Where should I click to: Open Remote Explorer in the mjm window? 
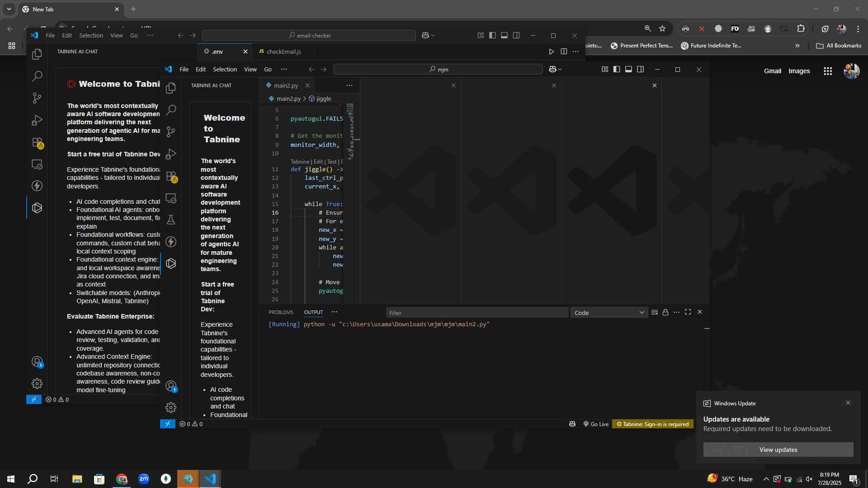171,198
